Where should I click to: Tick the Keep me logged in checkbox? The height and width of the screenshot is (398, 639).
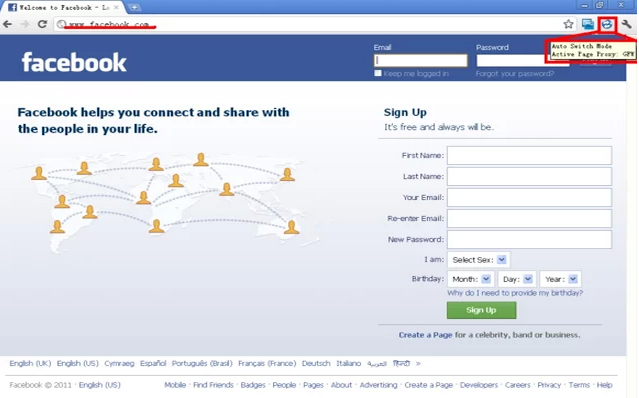pyautogui.click(x=378, y=73)
